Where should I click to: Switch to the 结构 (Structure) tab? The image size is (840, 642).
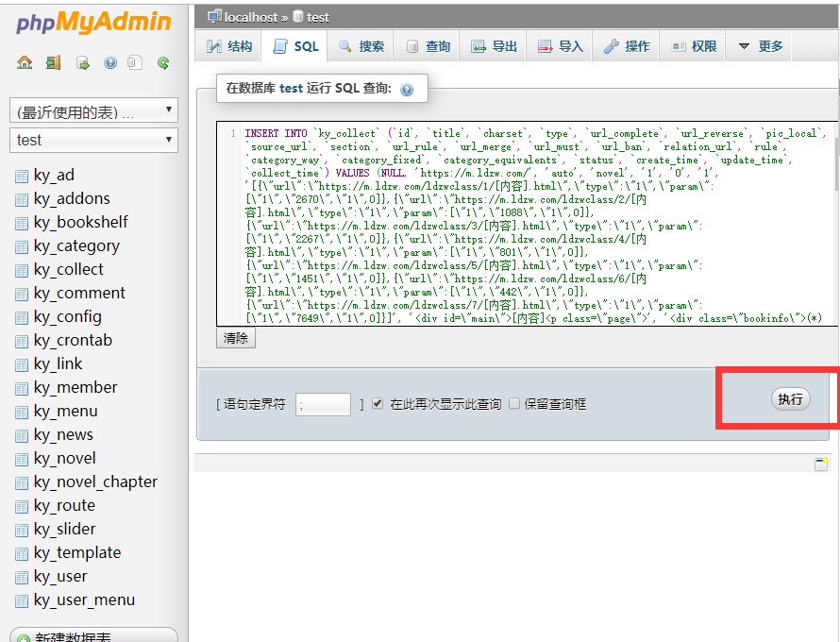pos(228,46)
